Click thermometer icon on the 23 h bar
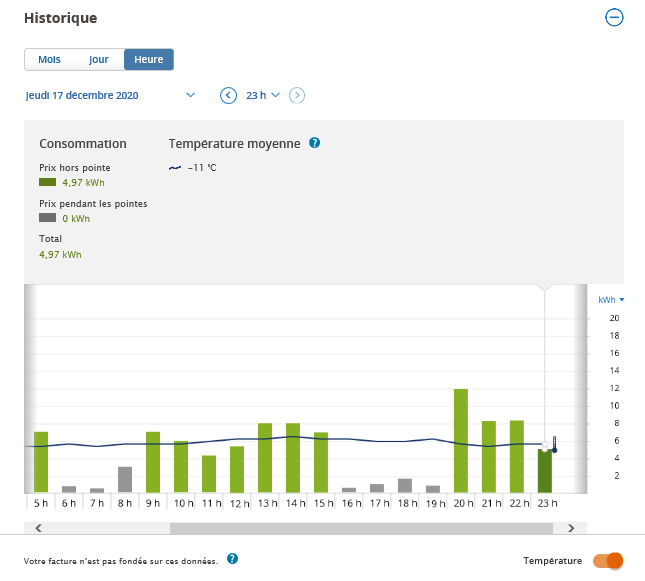Image resolution: width=645 pixels, height=581 pixels. [553, 444]
